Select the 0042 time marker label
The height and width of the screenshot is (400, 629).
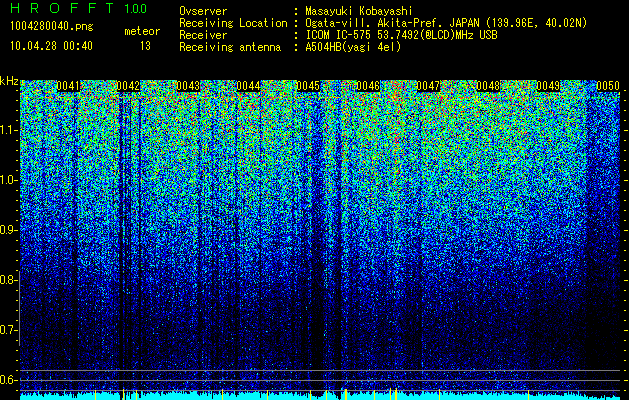(x=128, y=86)
